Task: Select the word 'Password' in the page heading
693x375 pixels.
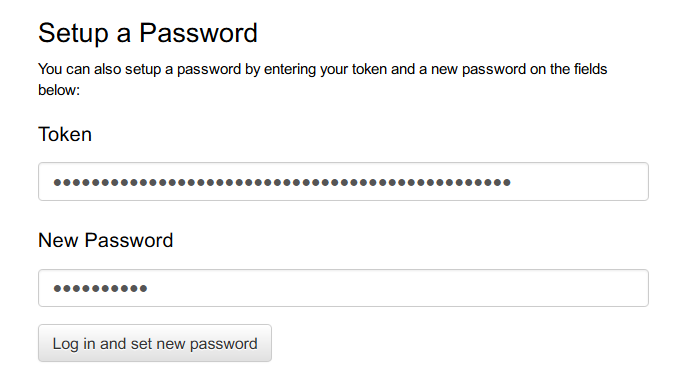Action: point(198,33)
